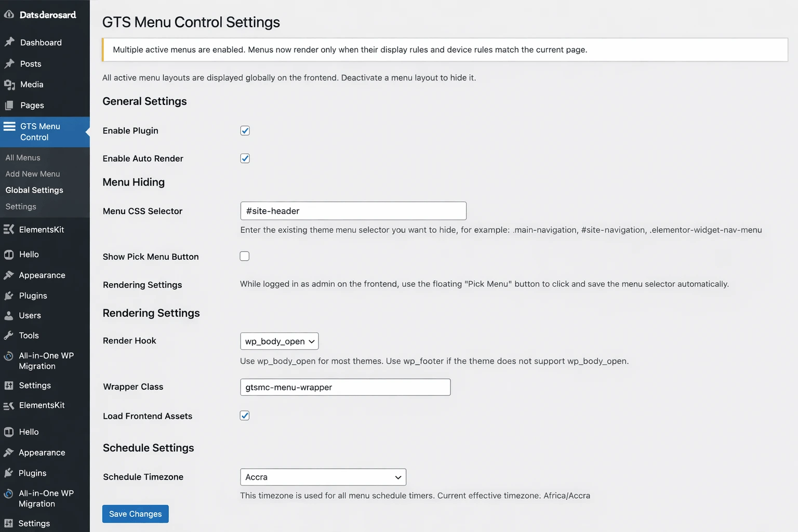Go to the Settings submenu under GTS

[x=20, y=206]
